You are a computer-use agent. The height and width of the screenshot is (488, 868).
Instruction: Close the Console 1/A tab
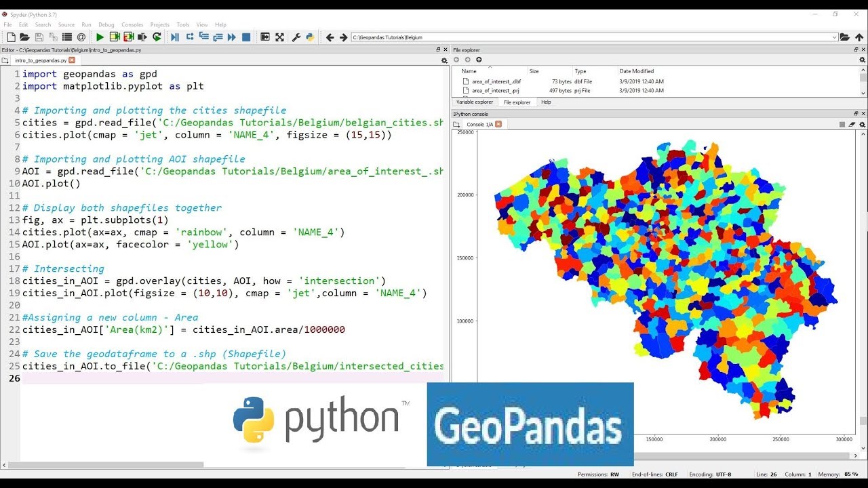(x=498, y=124)
